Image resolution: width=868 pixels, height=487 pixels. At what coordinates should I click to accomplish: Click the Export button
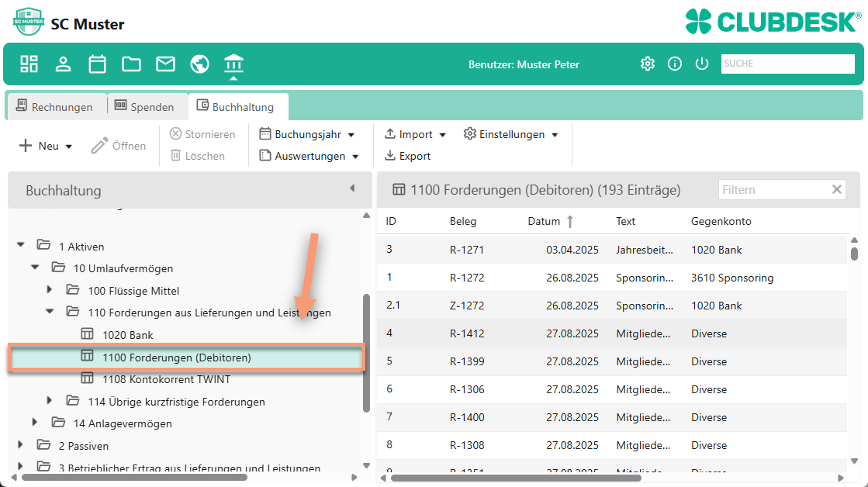click(x=407, y=156)
